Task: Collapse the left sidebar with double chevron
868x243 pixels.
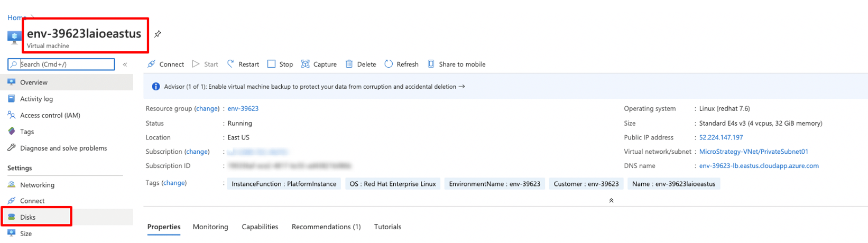Action: (125, 64)
